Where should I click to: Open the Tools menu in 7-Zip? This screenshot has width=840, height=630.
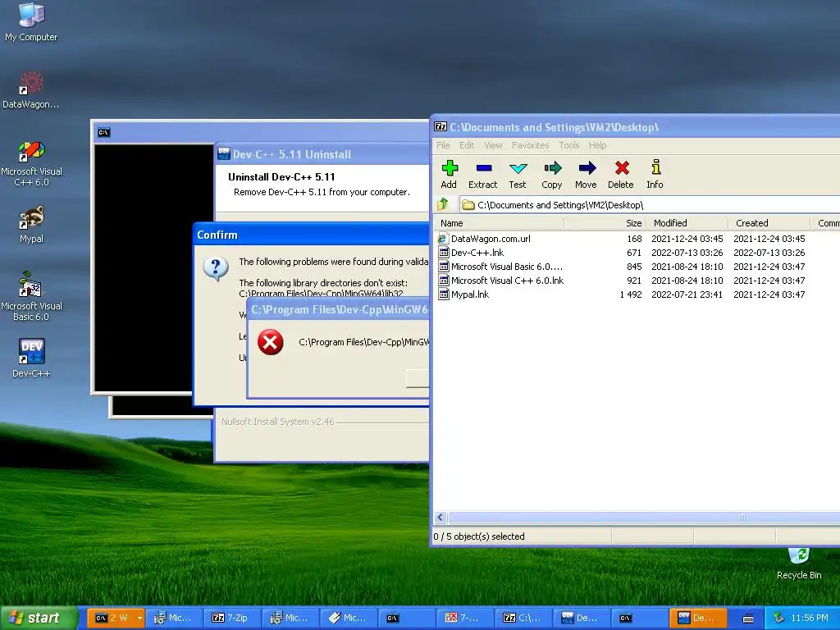point(569,145)
